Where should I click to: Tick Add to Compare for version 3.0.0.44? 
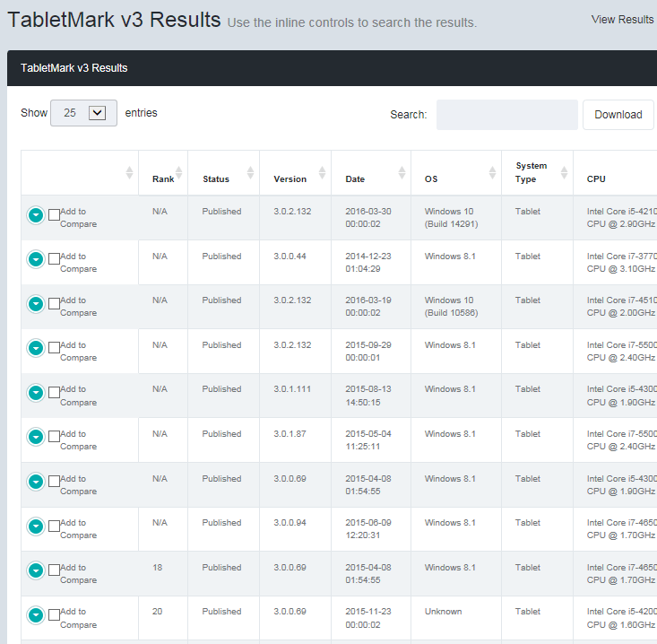click(54, 259)
